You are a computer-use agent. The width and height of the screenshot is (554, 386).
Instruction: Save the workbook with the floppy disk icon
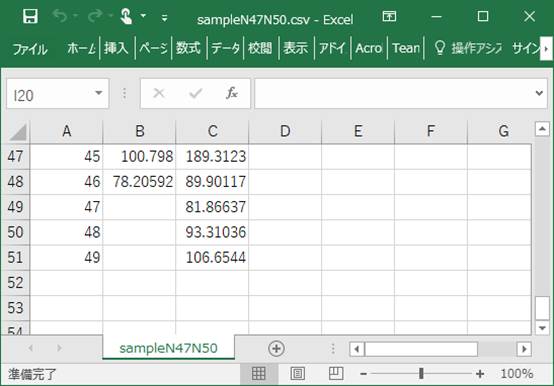point(30,16)
